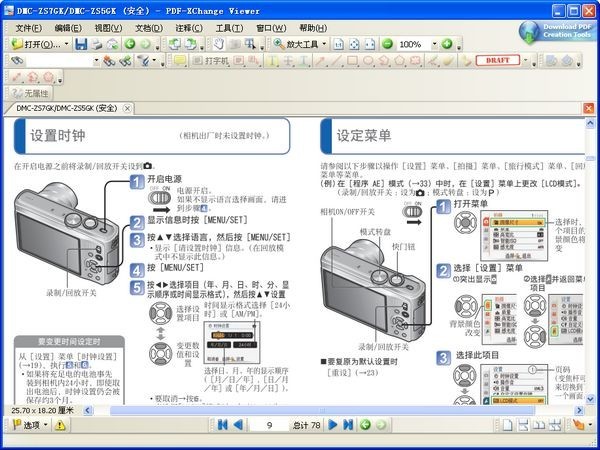This screenshot has height=450, width=600.
Task: Switch to facing pages layout icon
Action: 538,425
